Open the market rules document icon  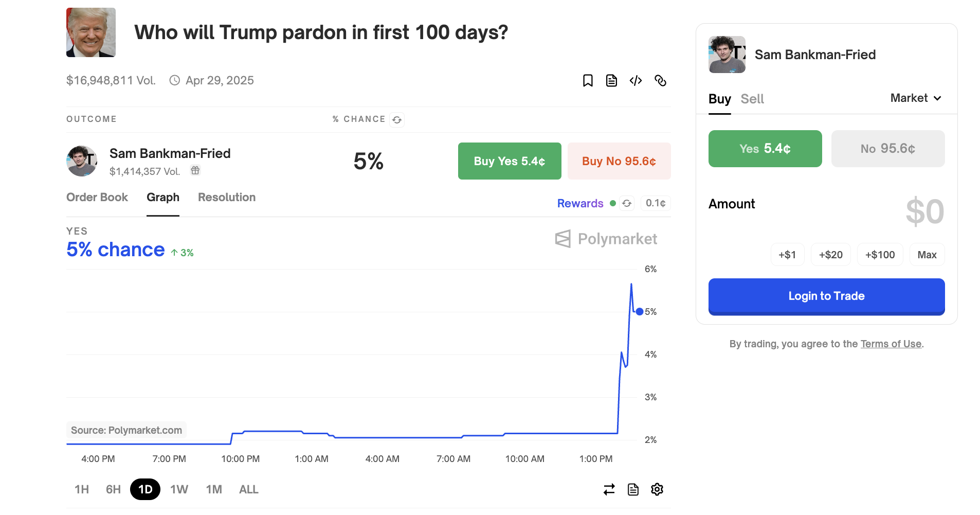611,81
